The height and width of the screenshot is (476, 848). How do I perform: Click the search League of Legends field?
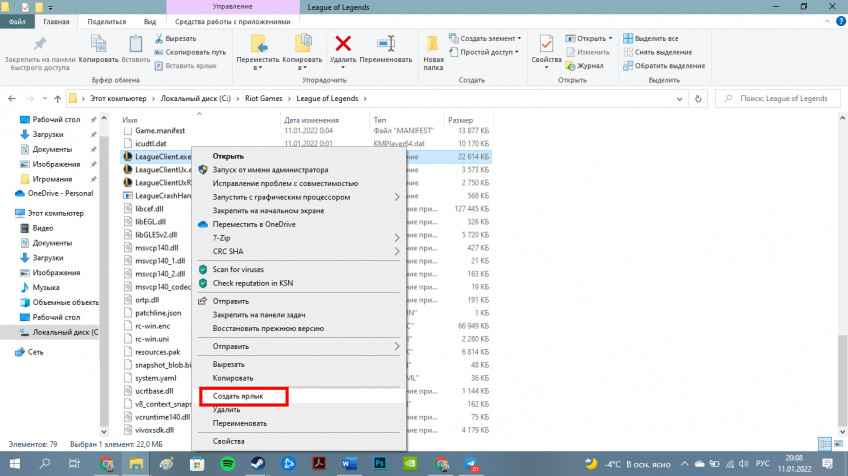pos(778,98)
